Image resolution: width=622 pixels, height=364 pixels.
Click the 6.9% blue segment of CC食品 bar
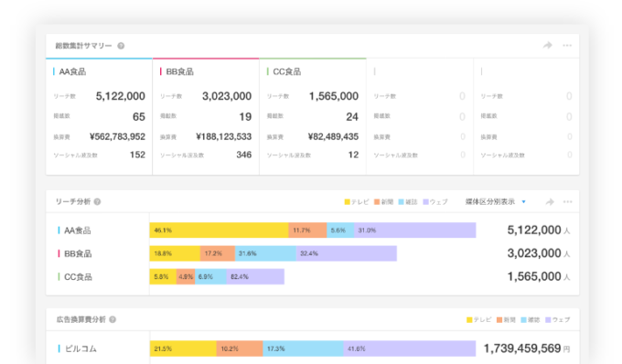pyautogui.click(x=210, y=277)
